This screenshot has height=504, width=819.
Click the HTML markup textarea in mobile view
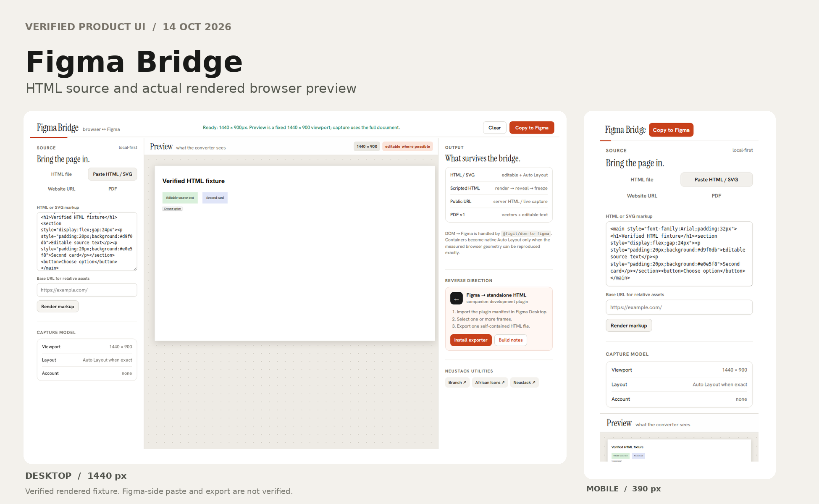(x=679, y=254)
